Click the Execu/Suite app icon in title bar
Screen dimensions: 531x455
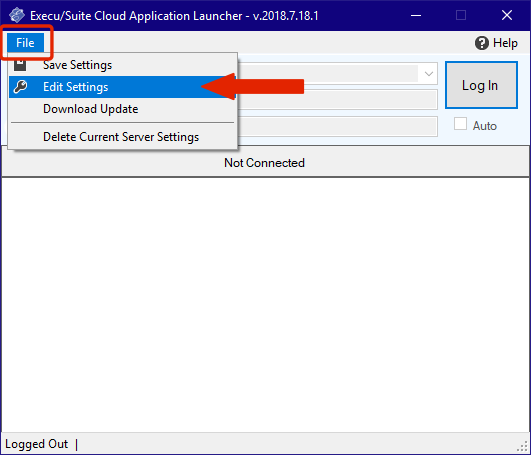(x=17, y=15)
